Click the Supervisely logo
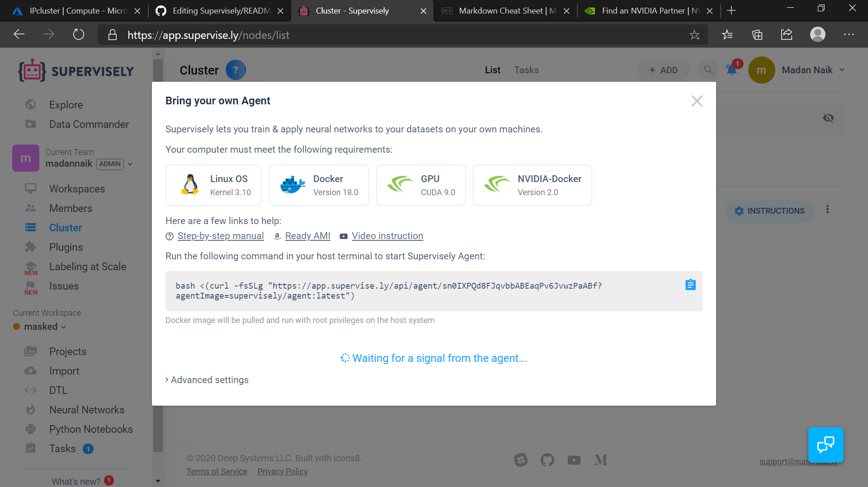The height and width of the screenshot is (487, 868). click(x=76, y=70)
